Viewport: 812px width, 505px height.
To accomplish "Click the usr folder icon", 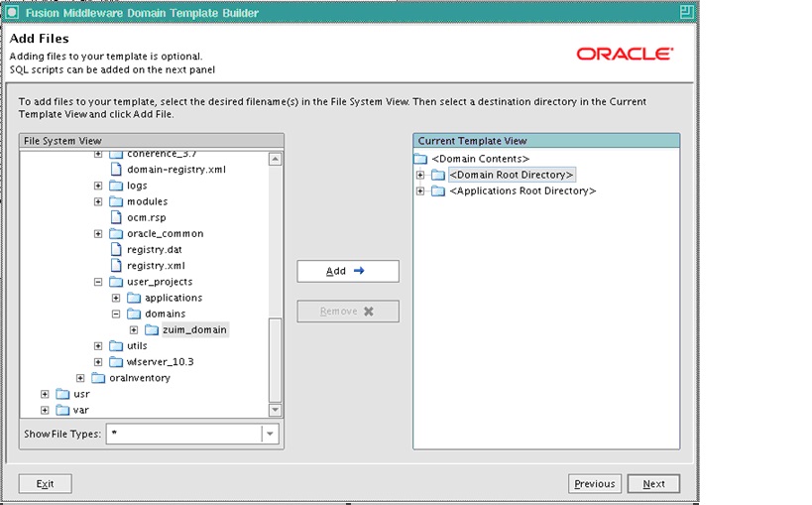I will (x=62, y=395).
